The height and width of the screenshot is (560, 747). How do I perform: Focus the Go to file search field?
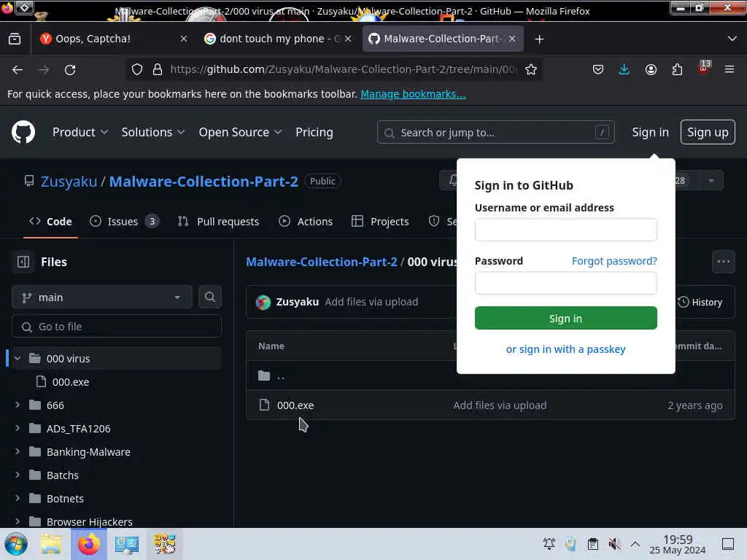[116, 326]
